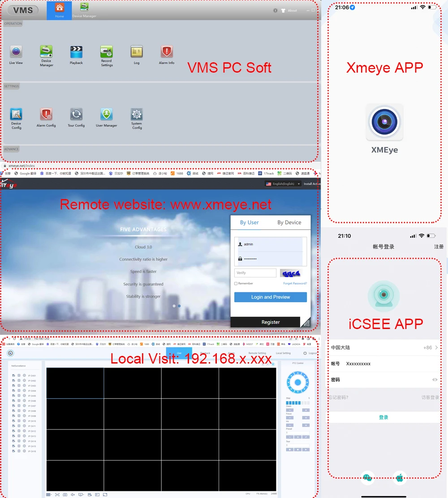Switch to the By Device tab
The width and height of the screenshot is (448, 498).
(289, 222)
